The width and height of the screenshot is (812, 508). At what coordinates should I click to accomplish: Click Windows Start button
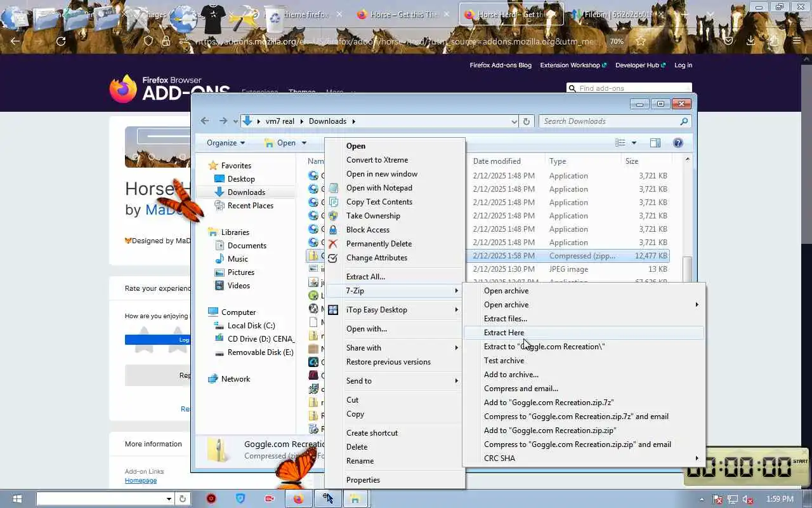tap(17, 498)
